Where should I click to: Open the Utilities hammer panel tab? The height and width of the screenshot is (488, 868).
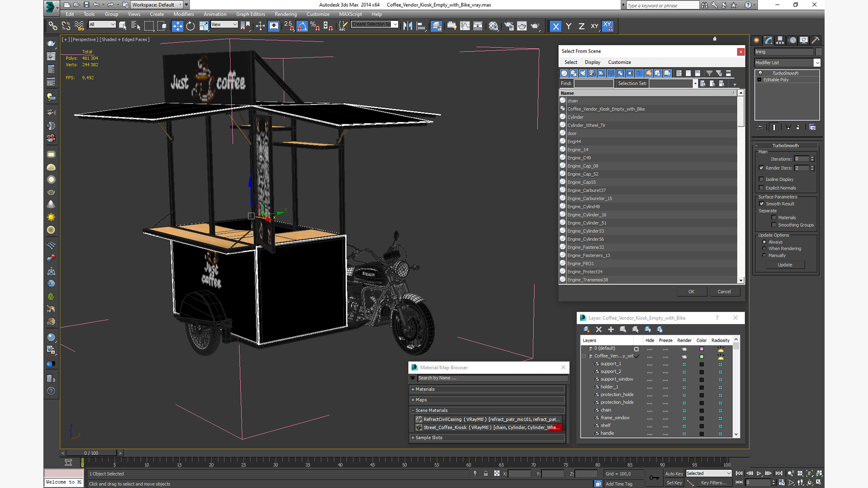tap(815, 40)
